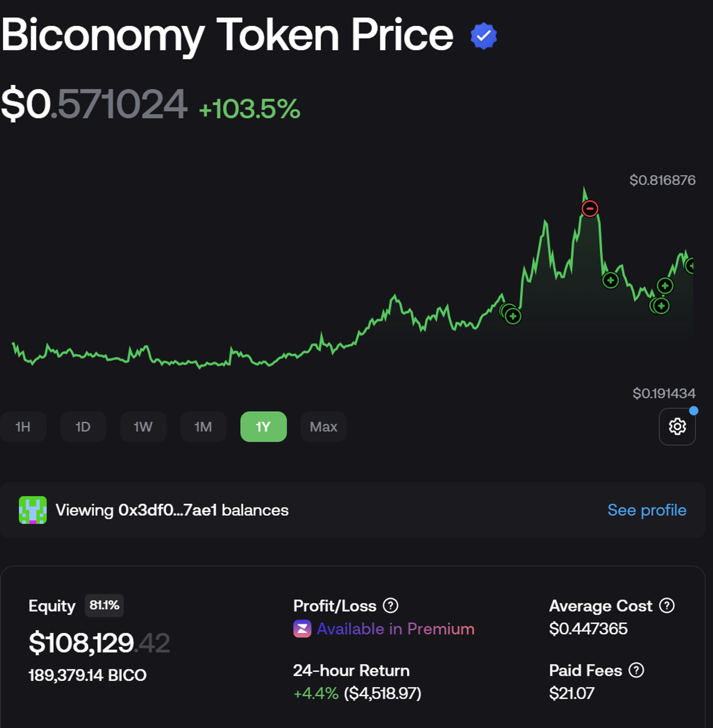The image size is (713, 728).
Task: Open the Available in Premium link
Action: (396, 629)
